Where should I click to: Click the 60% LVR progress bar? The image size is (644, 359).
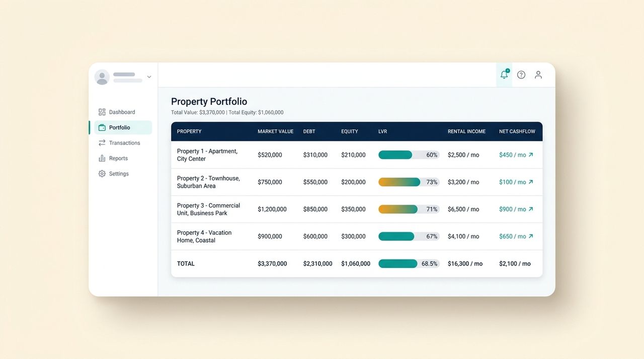(409, 155)
